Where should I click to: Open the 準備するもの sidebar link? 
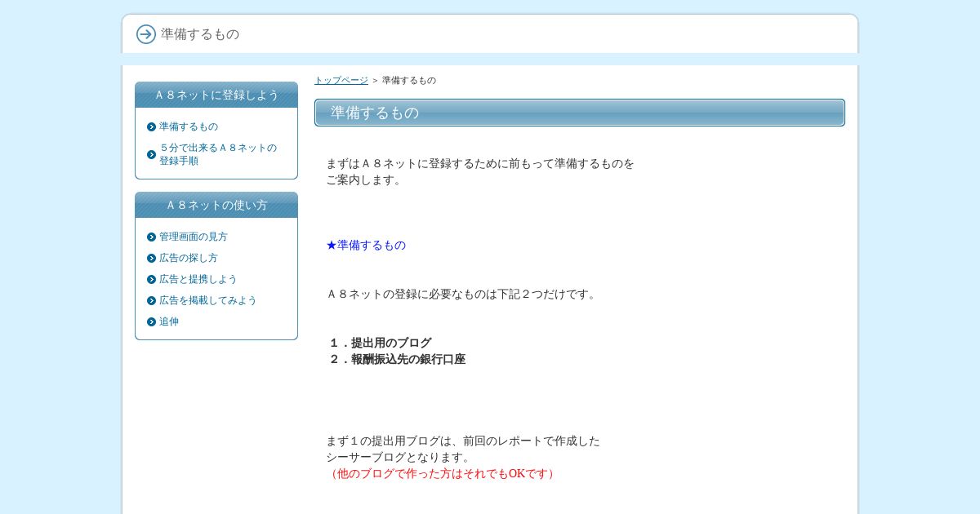tap(189, 126)
